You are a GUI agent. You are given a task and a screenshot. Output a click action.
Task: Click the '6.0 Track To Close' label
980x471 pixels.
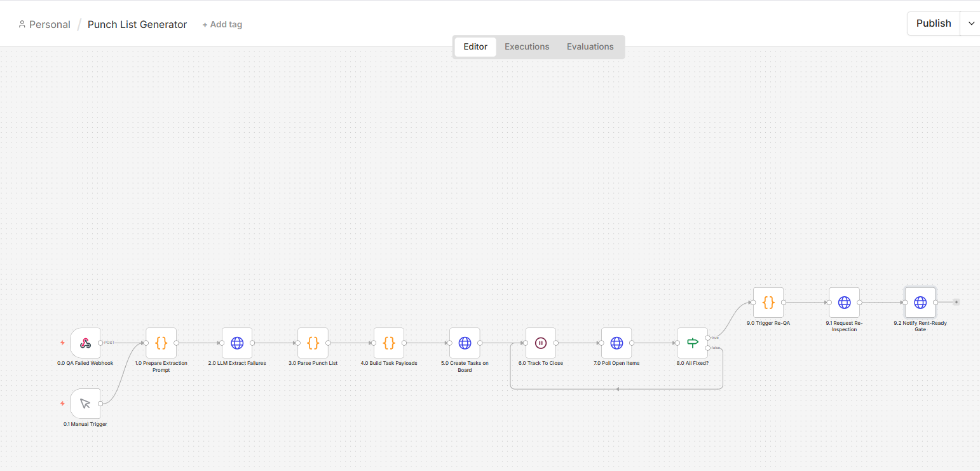[541, 364]
